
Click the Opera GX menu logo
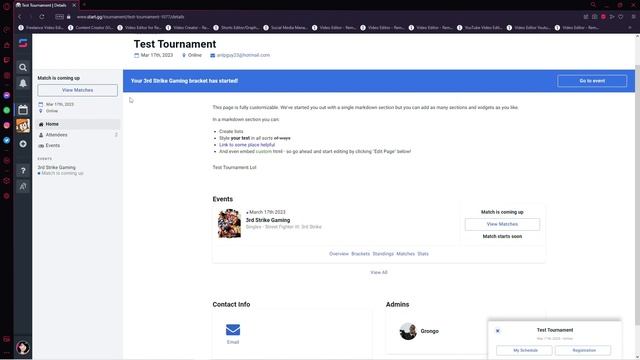click(x=7, y=6)
